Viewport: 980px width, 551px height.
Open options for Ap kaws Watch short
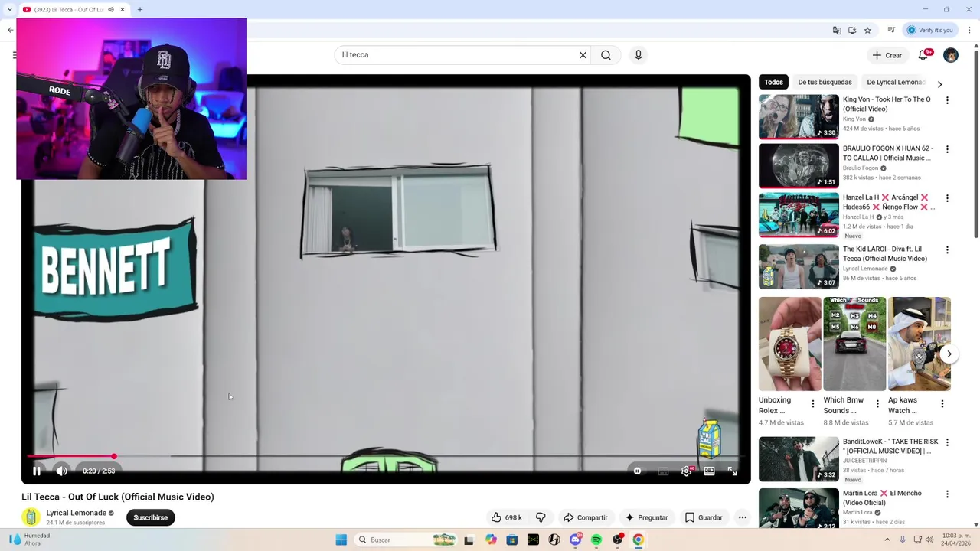942,403
